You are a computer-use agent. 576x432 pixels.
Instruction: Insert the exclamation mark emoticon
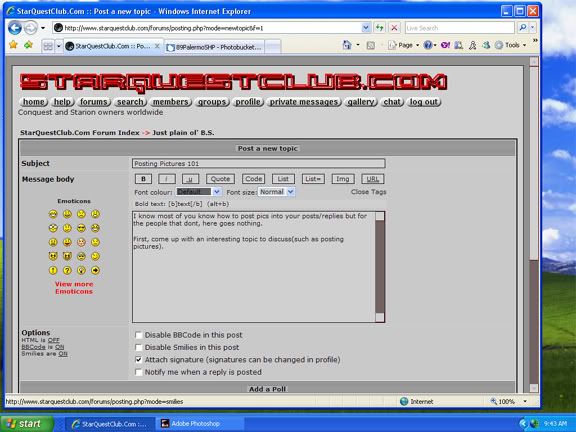click(x=53, y=271)
